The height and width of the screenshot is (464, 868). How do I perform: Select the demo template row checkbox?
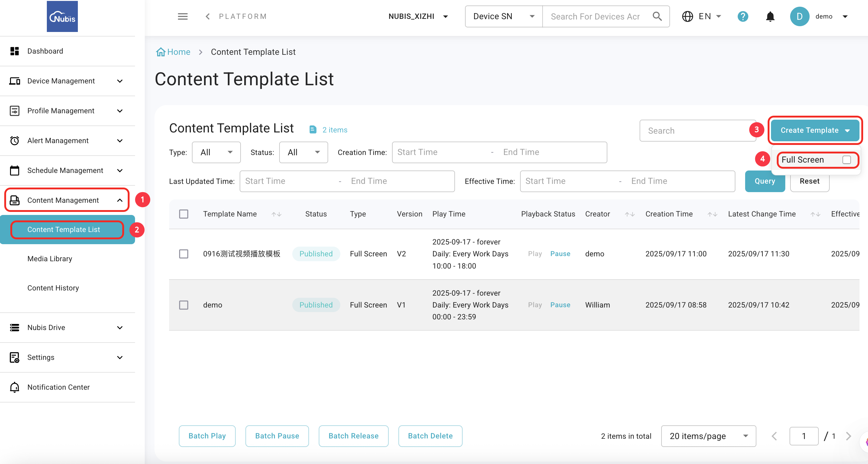(184, 305)
